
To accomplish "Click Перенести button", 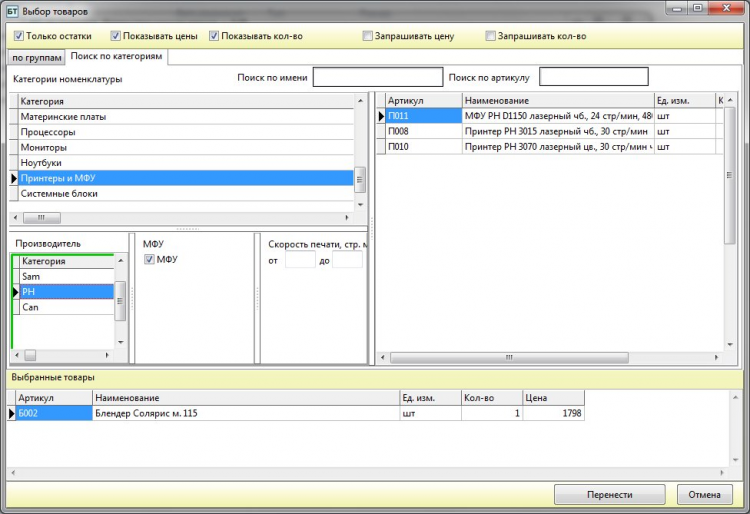I will [609, 494].
